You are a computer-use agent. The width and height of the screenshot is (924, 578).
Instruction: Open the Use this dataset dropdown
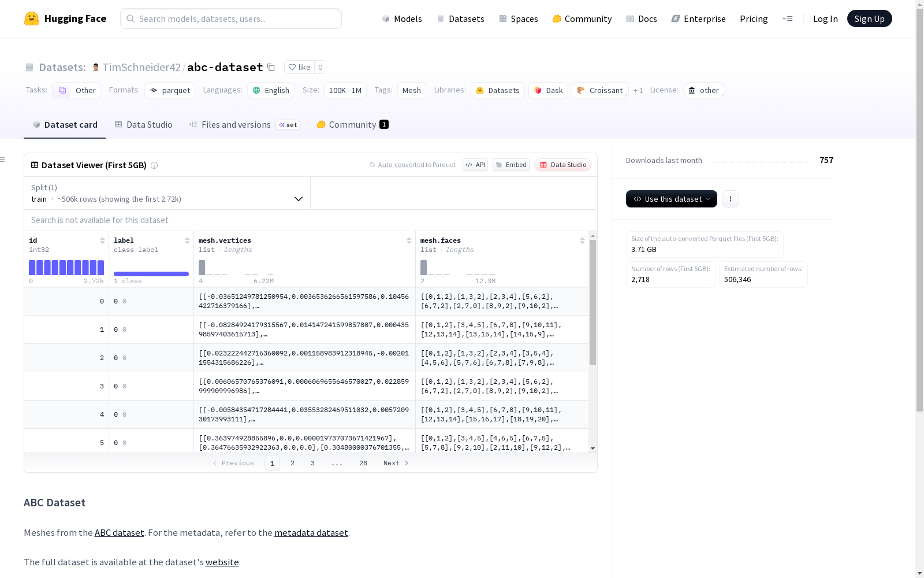coord(672,199)
